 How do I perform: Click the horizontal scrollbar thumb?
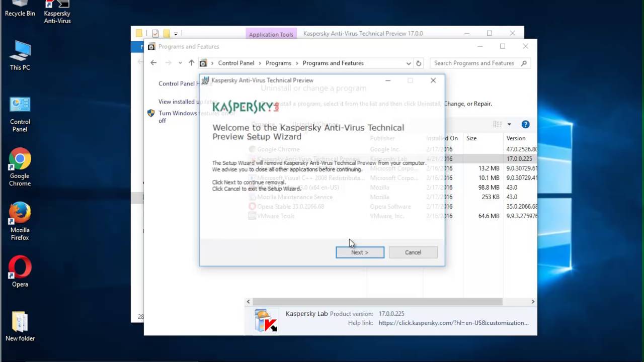pos(377,302)
